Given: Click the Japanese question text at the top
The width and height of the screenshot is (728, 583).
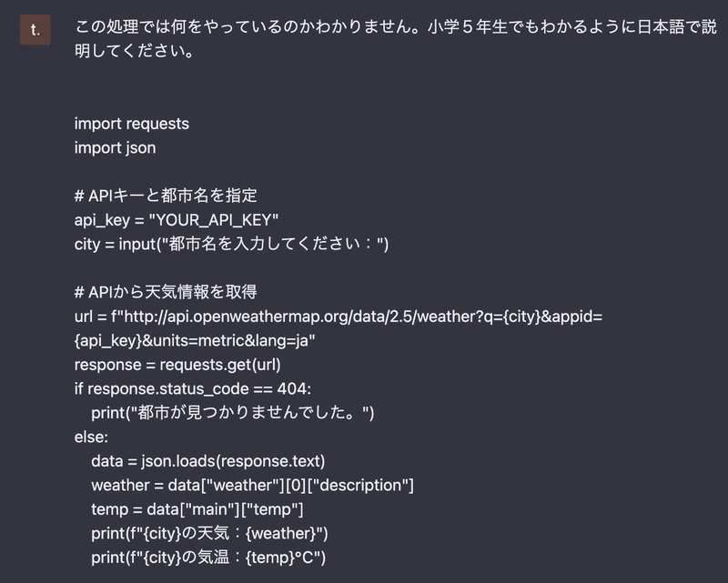Looking at the screenshot, I should click(396, 38).
